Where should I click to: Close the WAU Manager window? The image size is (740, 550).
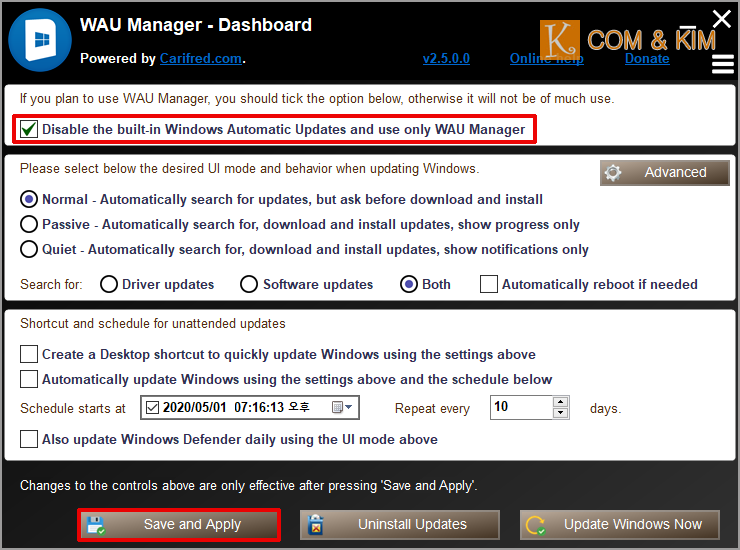722,19
